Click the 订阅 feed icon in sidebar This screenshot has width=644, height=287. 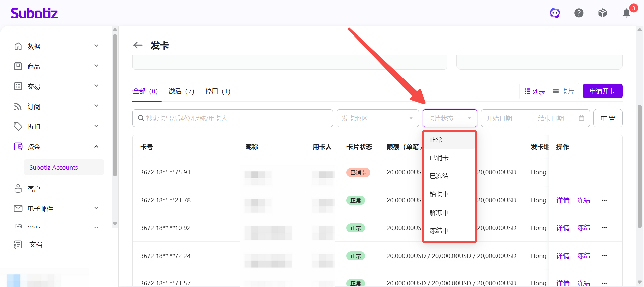18,106
